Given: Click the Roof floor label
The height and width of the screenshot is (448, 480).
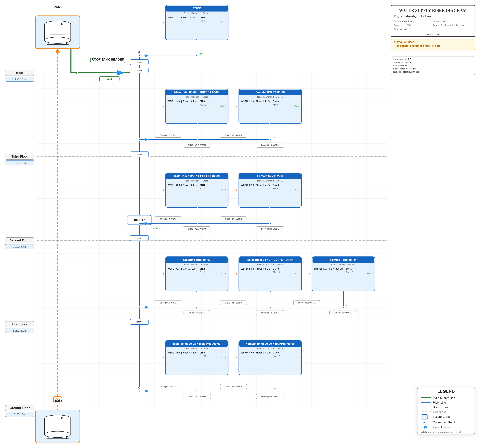Looking at the screenshot, I should click(x=20, y=73).
